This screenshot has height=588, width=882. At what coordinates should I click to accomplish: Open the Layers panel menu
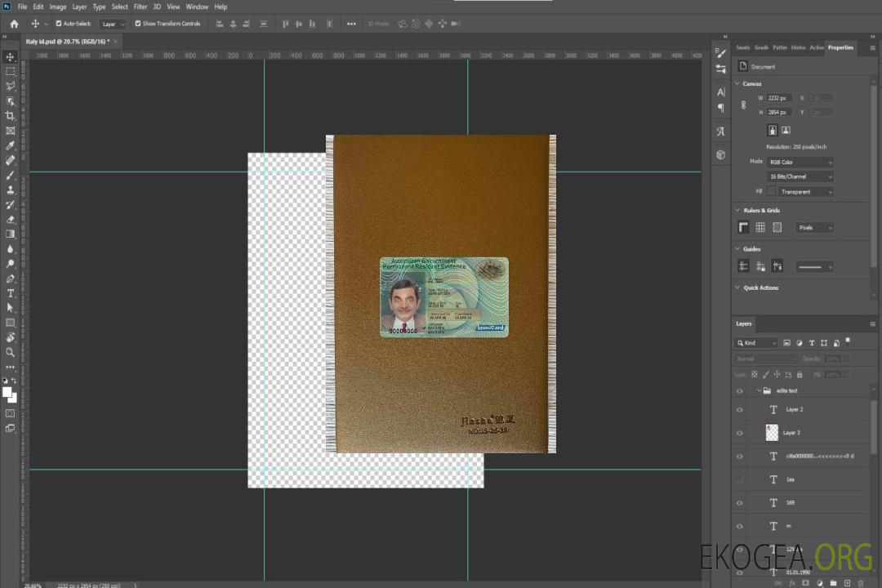872,324
